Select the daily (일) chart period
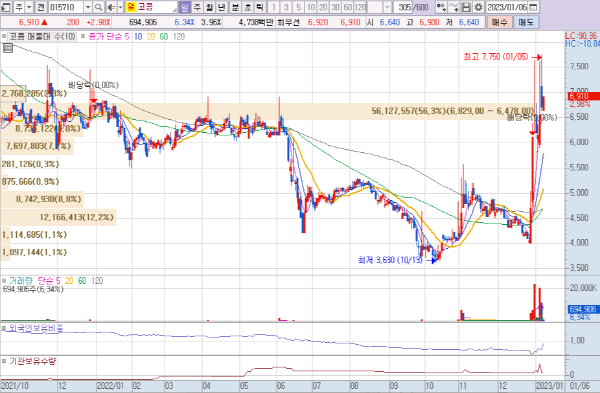600x393 pixels. 184,7
